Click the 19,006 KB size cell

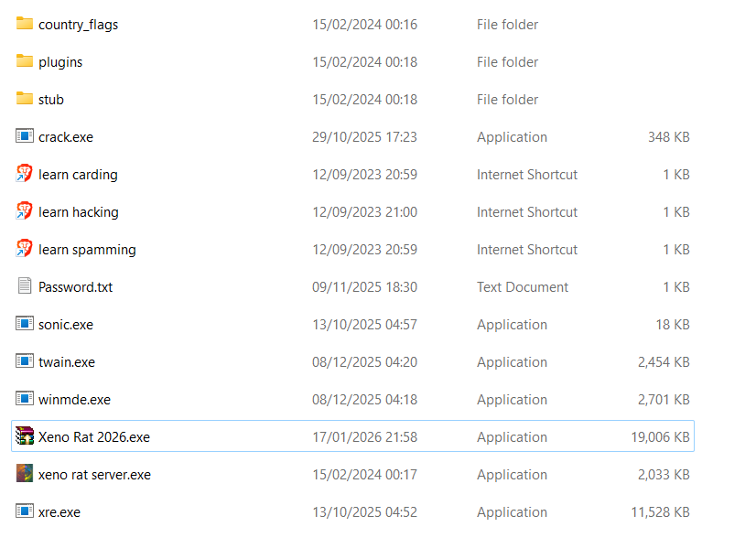click(x=660, y=437)
